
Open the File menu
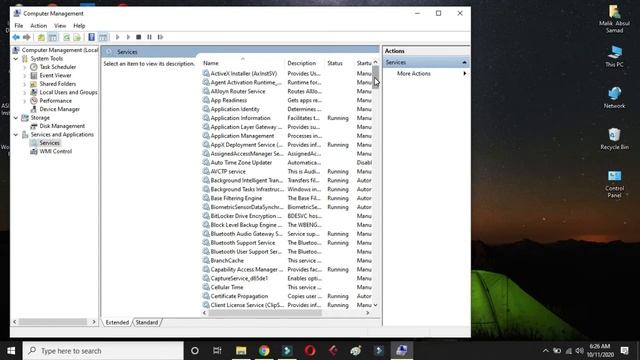point(19,26)
